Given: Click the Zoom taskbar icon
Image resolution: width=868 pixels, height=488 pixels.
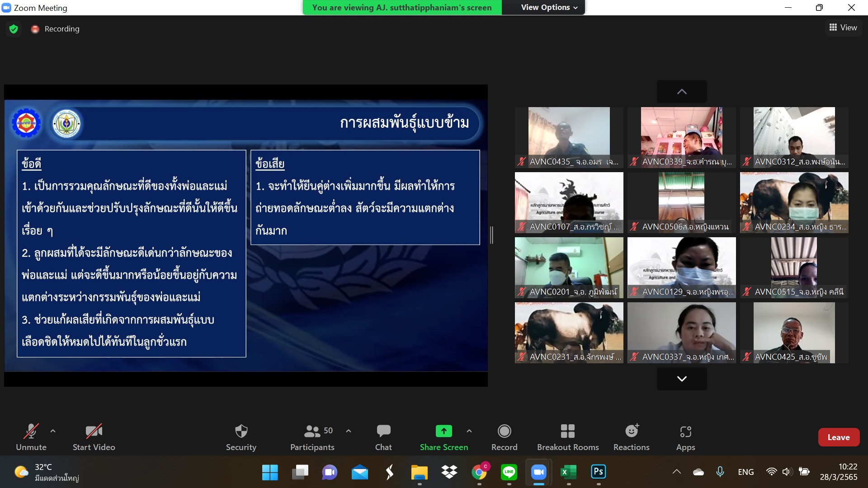Looking at the screenshot, I should [x=538, y=472].
